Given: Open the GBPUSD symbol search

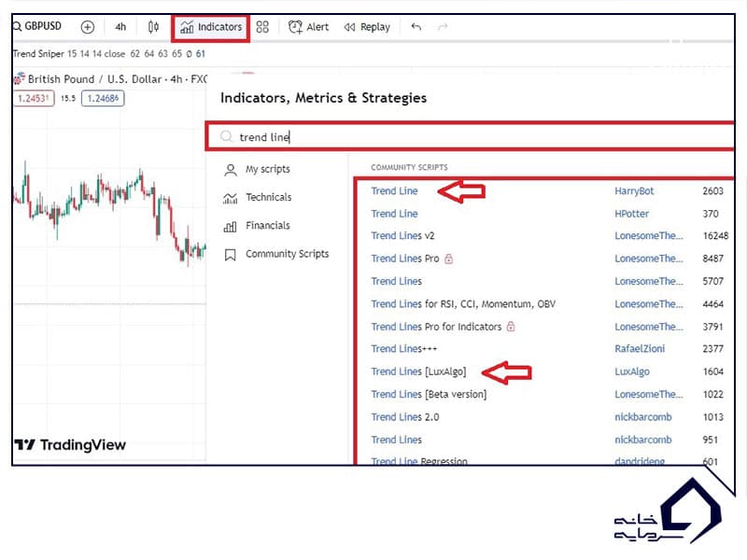Looking at the screenshot, I should point(37,26).
